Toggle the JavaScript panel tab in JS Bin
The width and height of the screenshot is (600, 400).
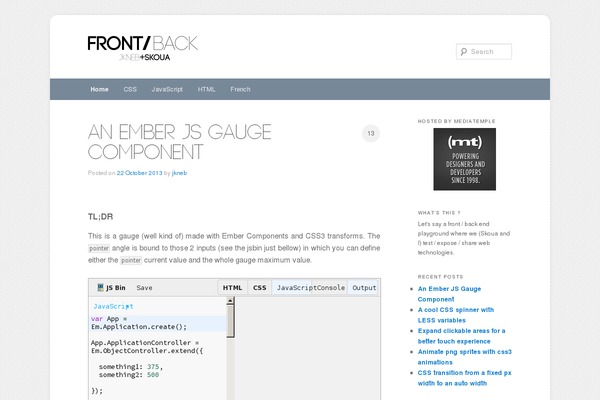tap(294, 287)
